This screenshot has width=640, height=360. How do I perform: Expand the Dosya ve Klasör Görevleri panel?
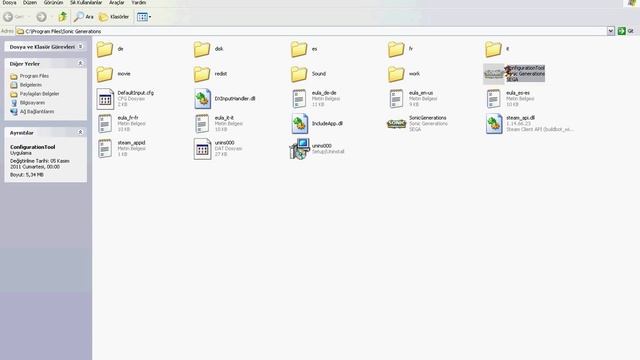click(80, 47)
